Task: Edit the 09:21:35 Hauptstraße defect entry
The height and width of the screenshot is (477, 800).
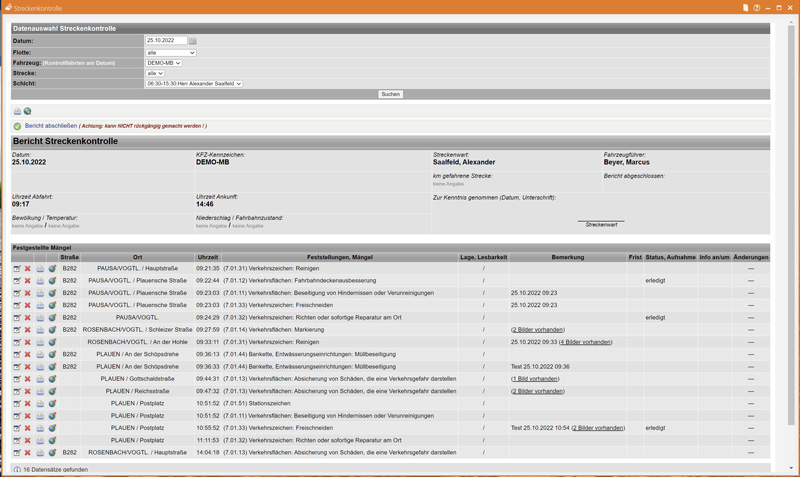Action: (17, 268)
